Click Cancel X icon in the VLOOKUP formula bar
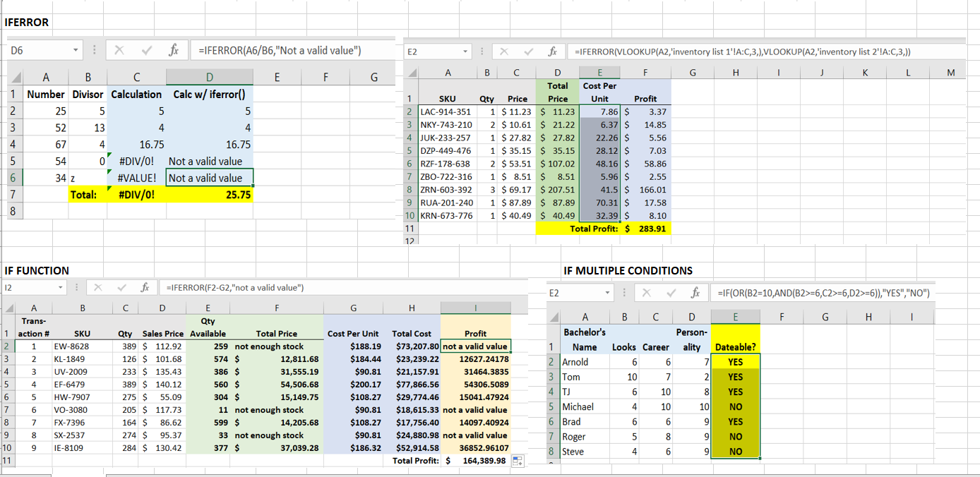This screenshot has width=980, height=477. click(x=503, y=52)
